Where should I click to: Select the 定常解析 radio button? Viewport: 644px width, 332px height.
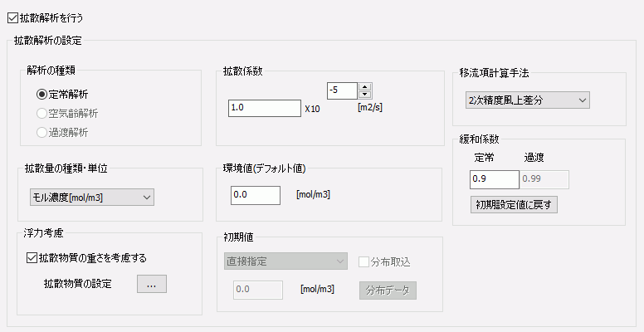point(41,95)
